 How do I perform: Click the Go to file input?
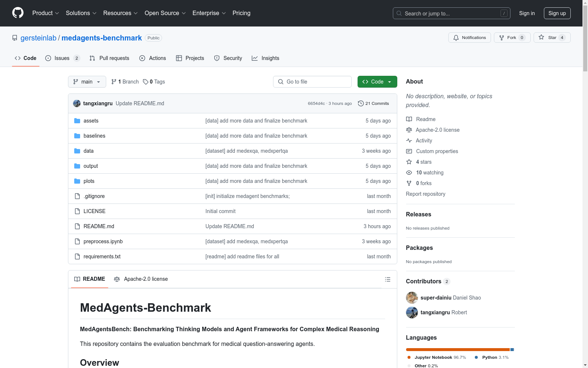312,82
